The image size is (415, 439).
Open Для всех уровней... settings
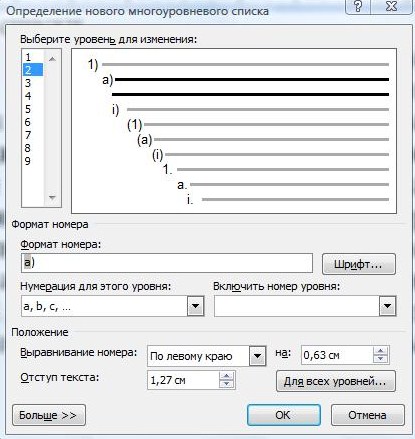(x=336, y=381)
